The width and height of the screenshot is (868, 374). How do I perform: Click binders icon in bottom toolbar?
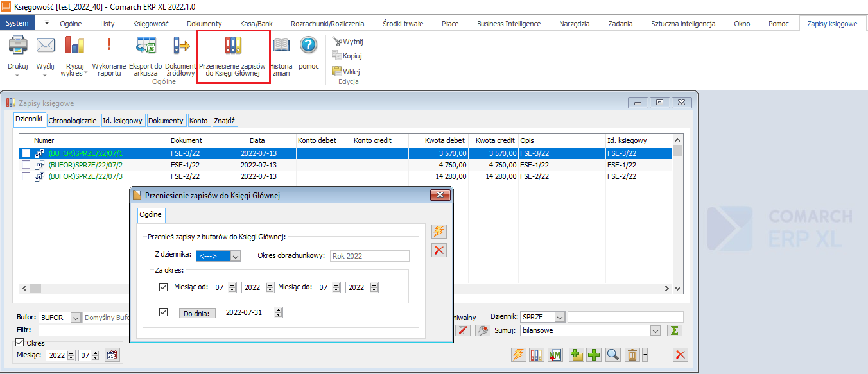click(x=537, y=354)
